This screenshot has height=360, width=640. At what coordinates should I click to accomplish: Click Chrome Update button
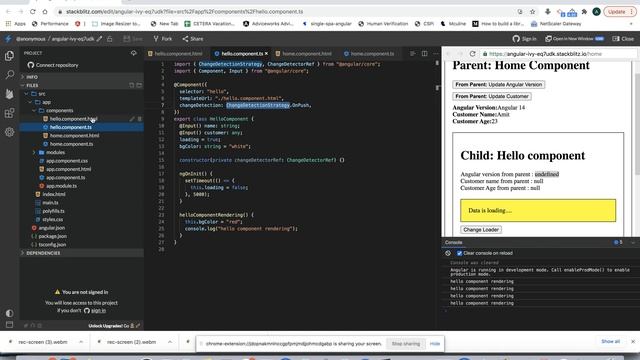click(619, 11)
